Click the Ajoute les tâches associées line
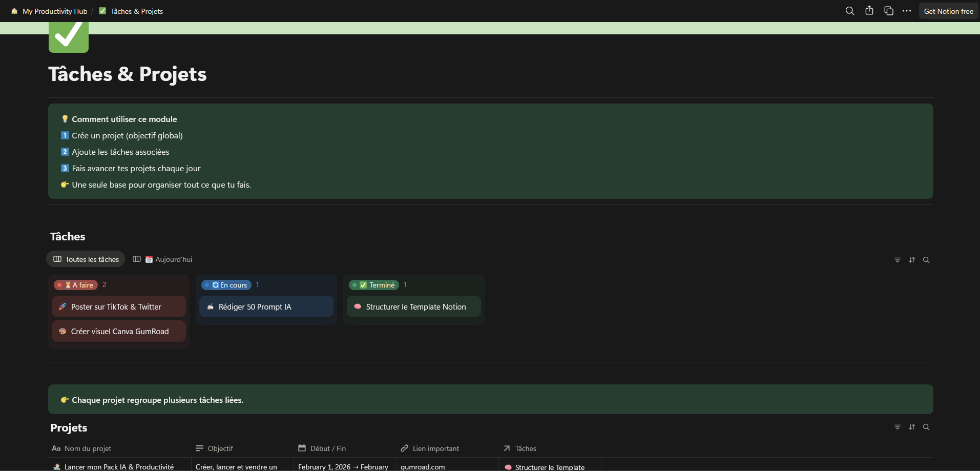This screenshot has width=980, height=471. [120, 152]
